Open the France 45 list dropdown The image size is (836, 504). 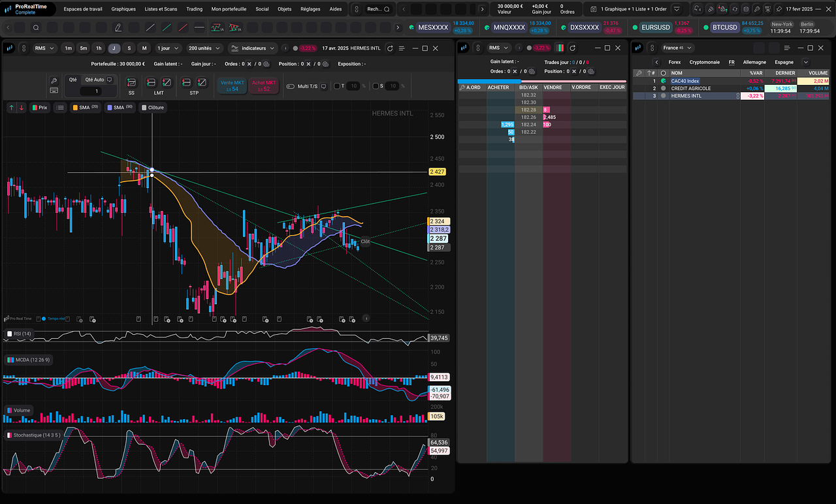pyautogui.click(x=677, y=48)
